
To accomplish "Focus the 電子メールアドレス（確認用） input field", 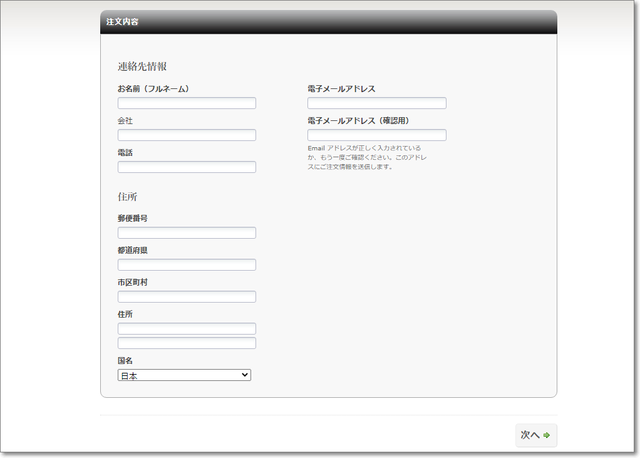I will pos(377,135).
